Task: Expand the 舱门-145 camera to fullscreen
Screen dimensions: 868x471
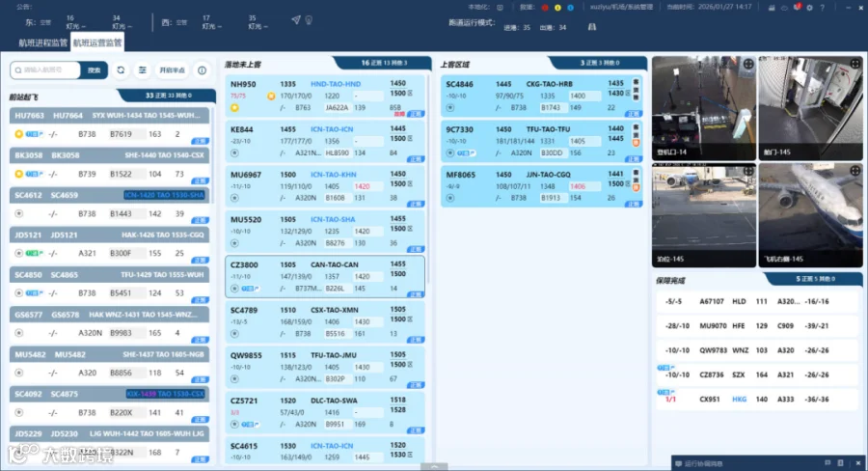Action: click(855, 64)
